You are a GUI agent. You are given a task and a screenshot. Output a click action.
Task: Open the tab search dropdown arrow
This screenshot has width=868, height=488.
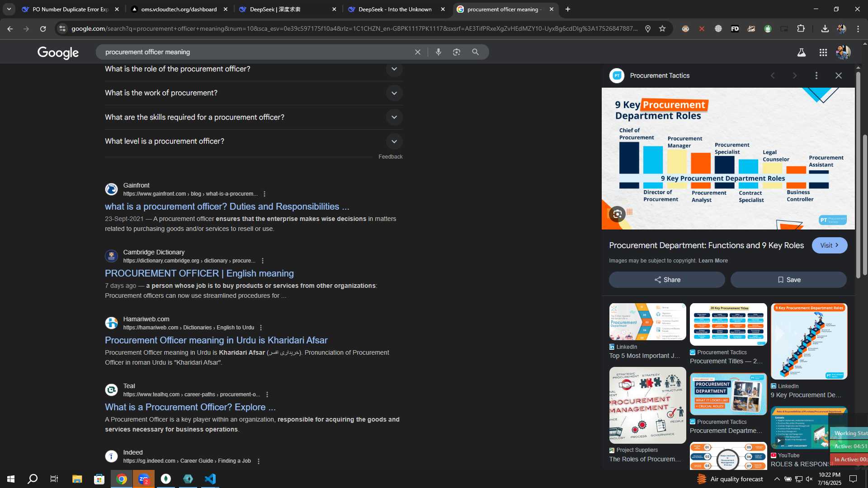(x=9, y=9)
